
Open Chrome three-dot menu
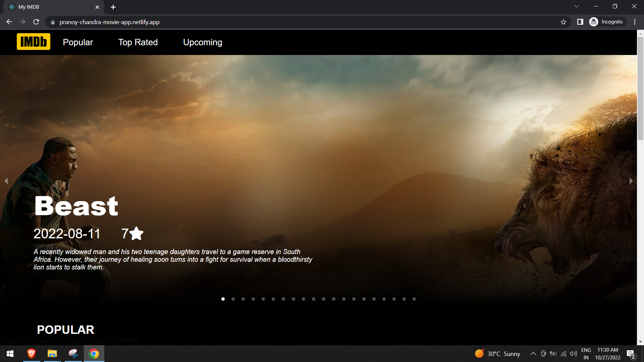tap(635, 22)
